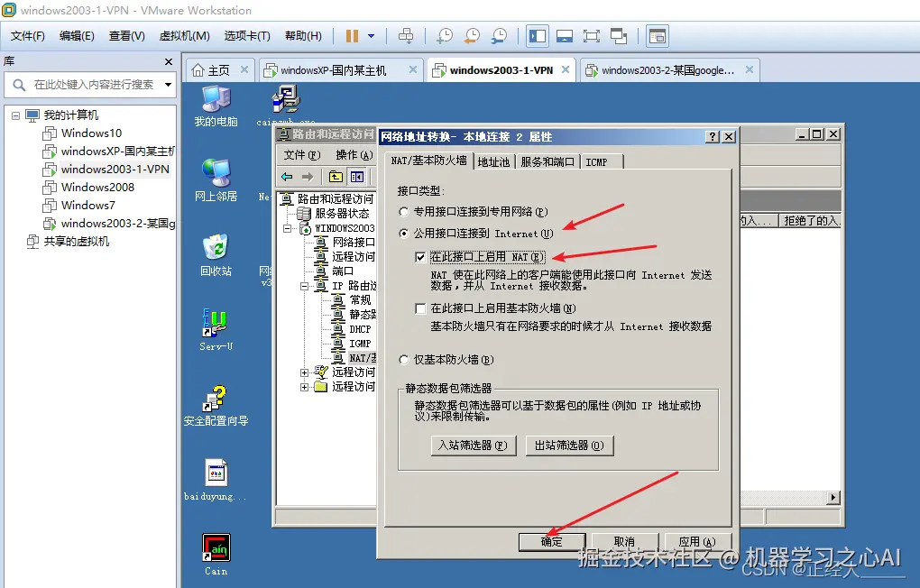
Task: Enable 在此接口上启用基本防火墙 checkbox
Action: coord(420,308)
